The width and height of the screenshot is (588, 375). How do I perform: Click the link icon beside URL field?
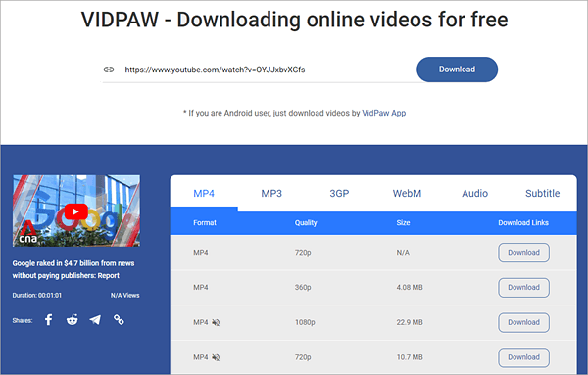pyautogui.click(x=109, y=70)
